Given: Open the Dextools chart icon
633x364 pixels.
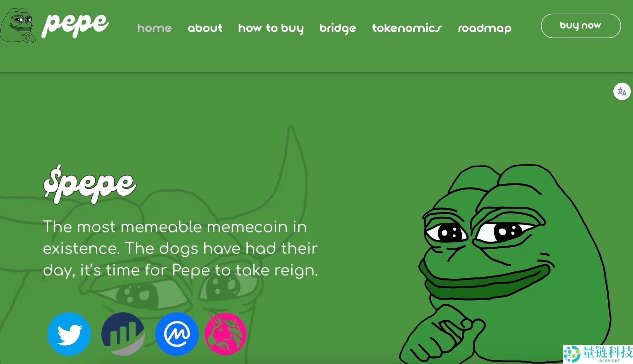Looking at the screenshot, I should (123, 334).
